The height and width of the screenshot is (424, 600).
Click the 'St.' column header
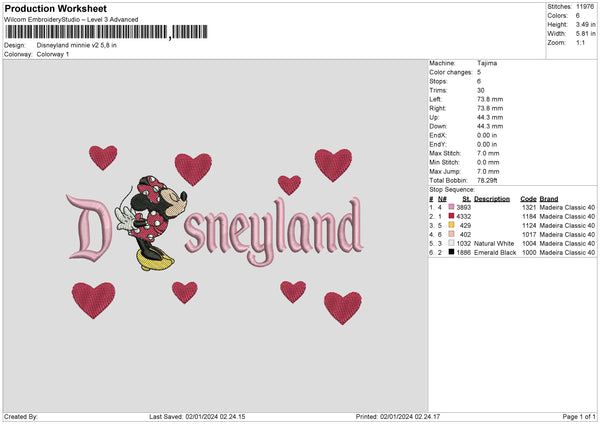pyautogui.click(x=466, y=199)
